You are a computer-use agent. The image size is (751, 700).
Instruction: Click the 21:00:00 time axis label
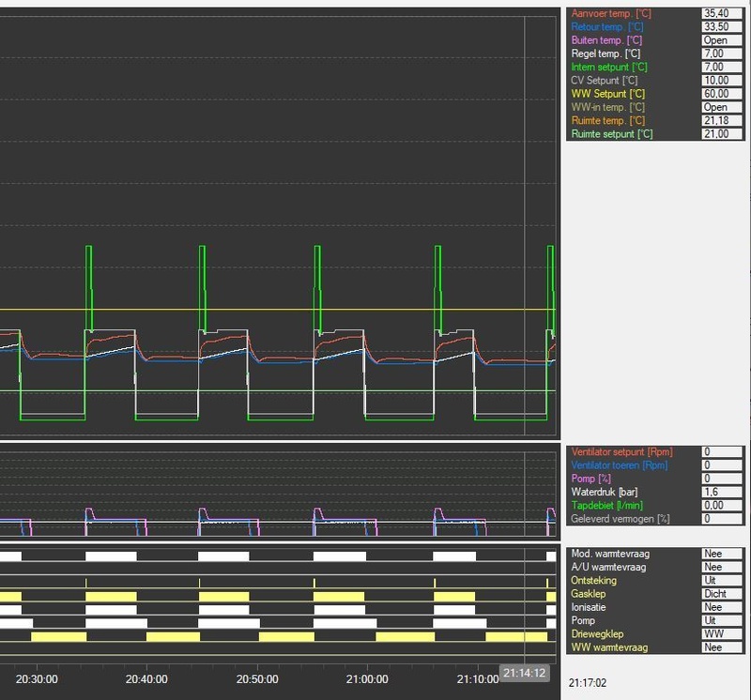pyautogui.click(x=367, y=679)
